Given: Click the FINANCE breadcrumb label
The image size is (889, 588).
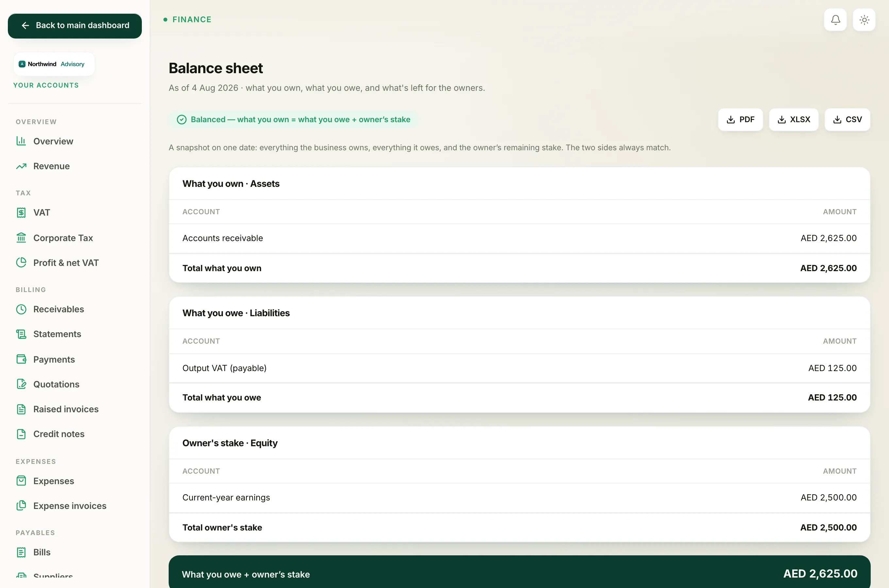Looking at the screenshot, I should click(192, 20).
